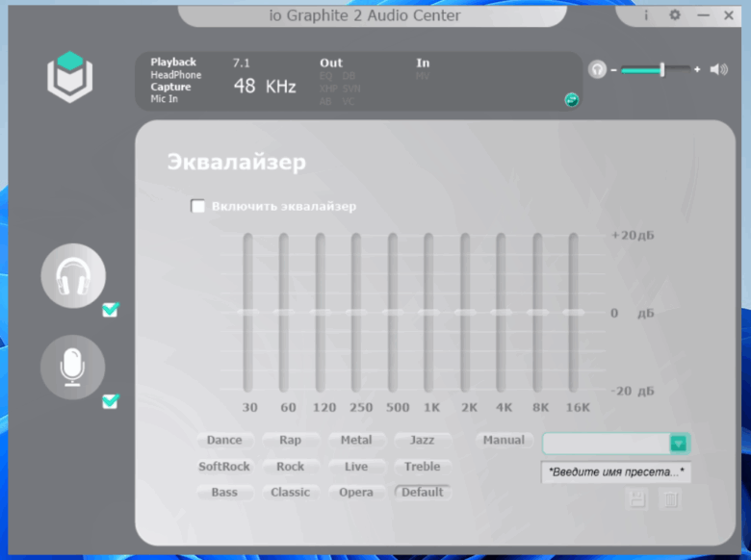
Task: Click the 2K equalizer slider
Action: click(465, 313)
